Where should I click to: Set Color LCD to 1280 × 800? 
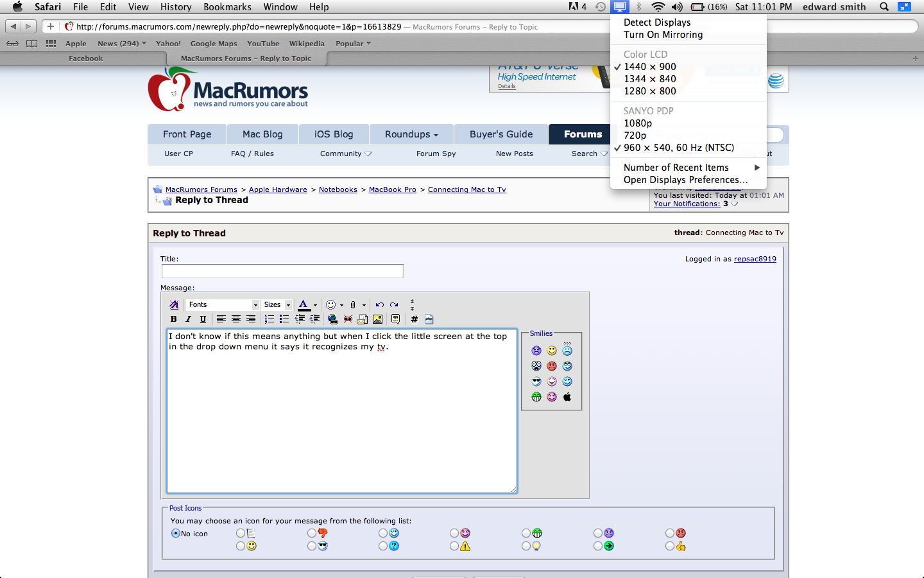pos(689,91)
